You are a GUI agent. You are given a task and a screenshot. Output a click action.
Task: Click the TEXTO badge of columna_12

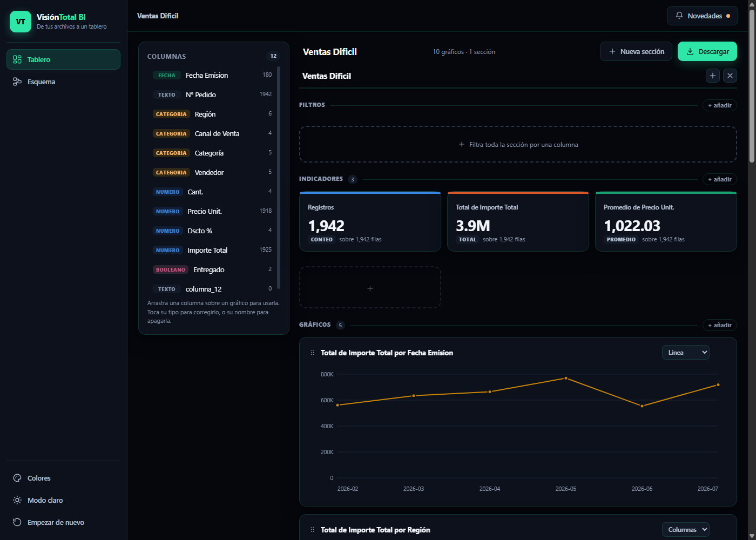(x=166, y=289)
